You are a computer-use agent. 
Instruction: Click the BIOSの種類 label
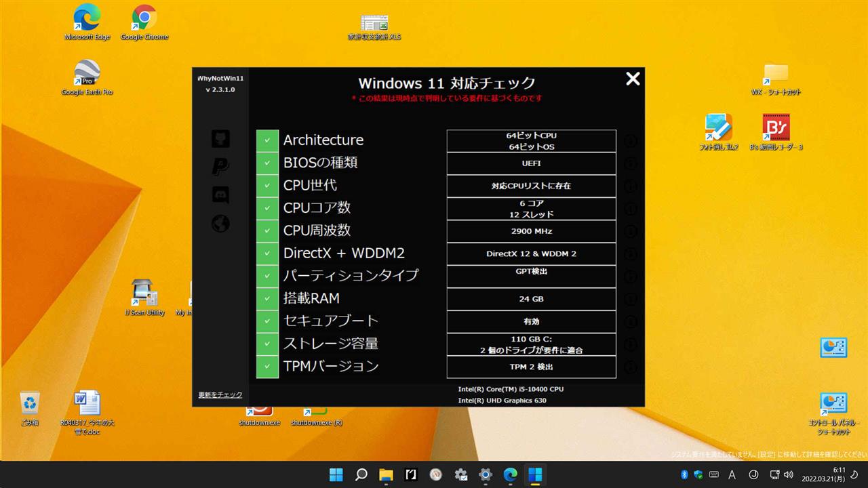(320, 163)
